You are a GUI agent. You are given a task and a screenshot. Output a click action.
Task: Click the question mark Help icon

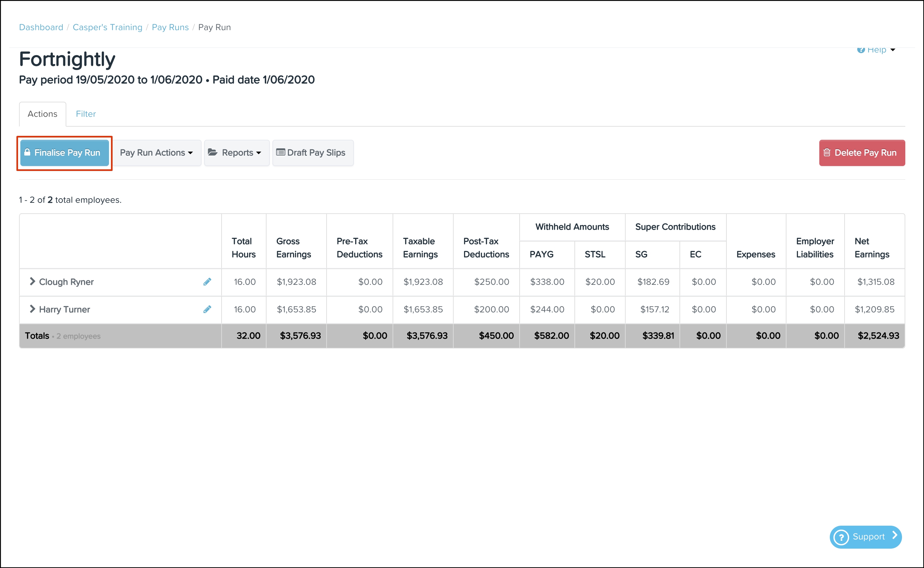pyautogui.click(x=861, y=50)
